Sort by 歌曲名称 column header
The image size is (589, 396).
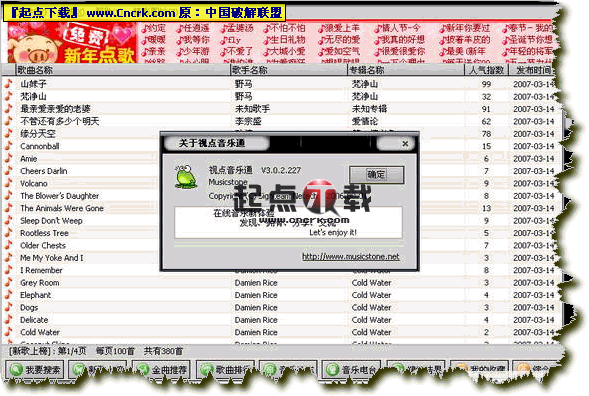(x=35, y=70)
